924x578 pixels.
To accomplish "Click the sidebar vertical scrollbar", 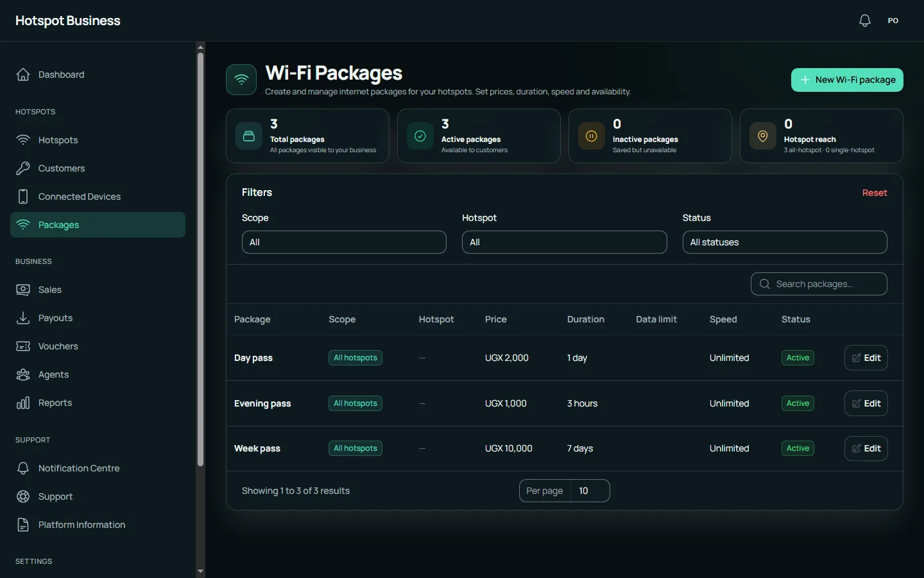I will [x=200, y=259].
